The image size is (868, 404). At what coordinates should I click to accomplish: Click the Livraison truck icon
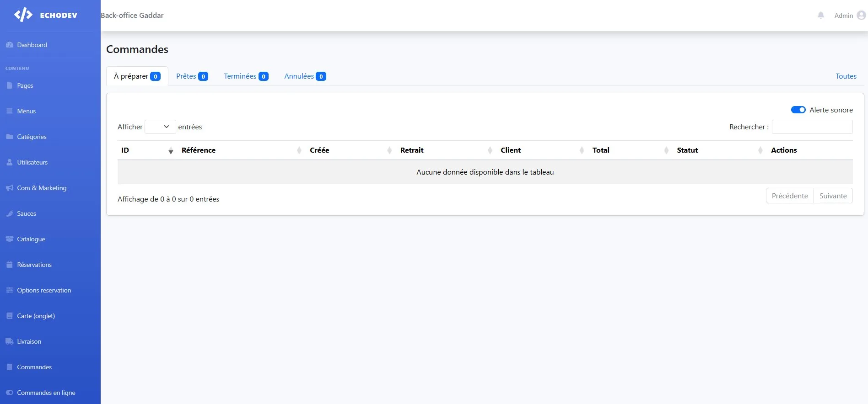click(x=10, y=341)
